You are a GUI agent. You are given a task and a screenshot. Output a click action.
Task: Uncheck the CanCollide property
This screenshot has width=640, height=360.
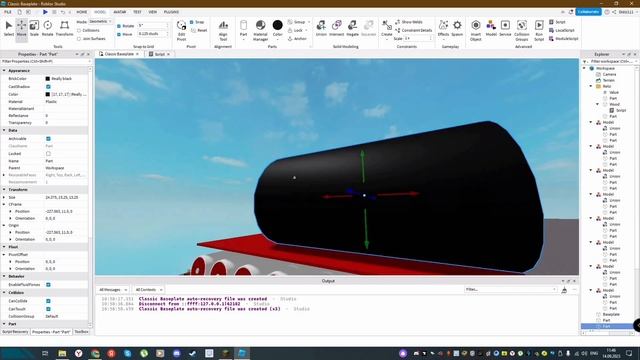tap(48, 301)
